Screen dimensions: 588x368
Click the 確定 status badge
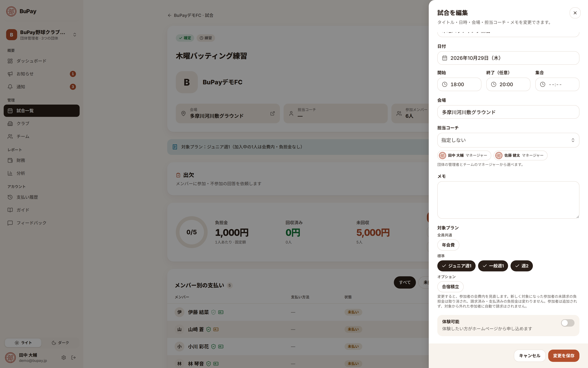pyautogui.click(x=185, y=38)
